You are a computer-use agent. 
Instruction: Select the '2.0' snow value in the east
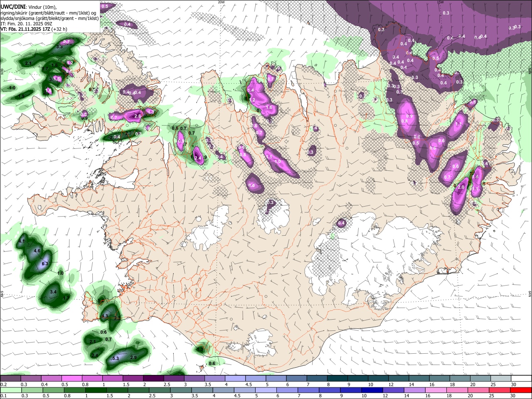[461, 187]
